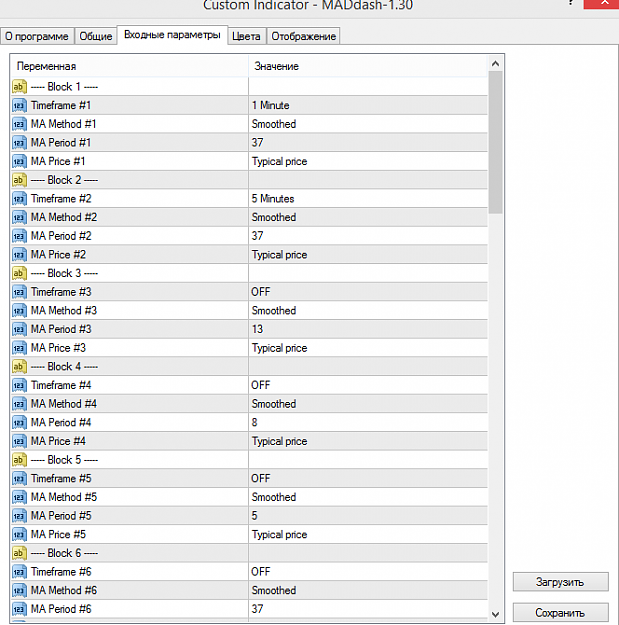This screenshot has height=625, width=619.
Task: Switch to the Общие tab
Action: pyautogui.click(x=96, y=36)
